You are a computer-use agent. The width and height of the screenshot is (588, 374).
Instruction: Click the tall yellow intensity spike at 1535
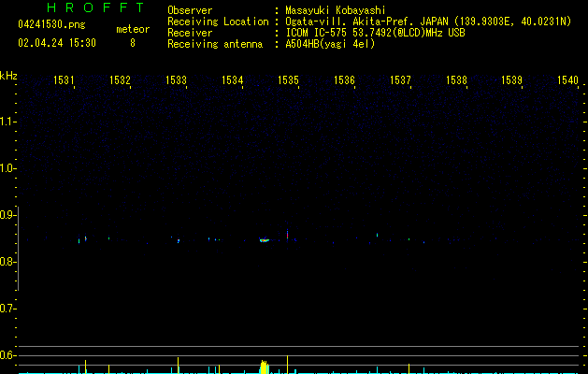[287, 365]
